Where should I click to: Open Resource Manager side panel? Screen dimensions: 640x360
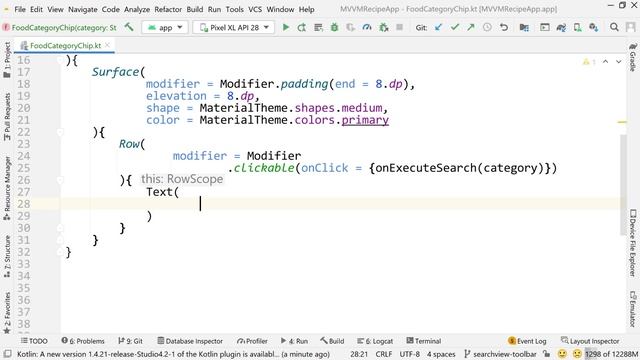[7, 189]
